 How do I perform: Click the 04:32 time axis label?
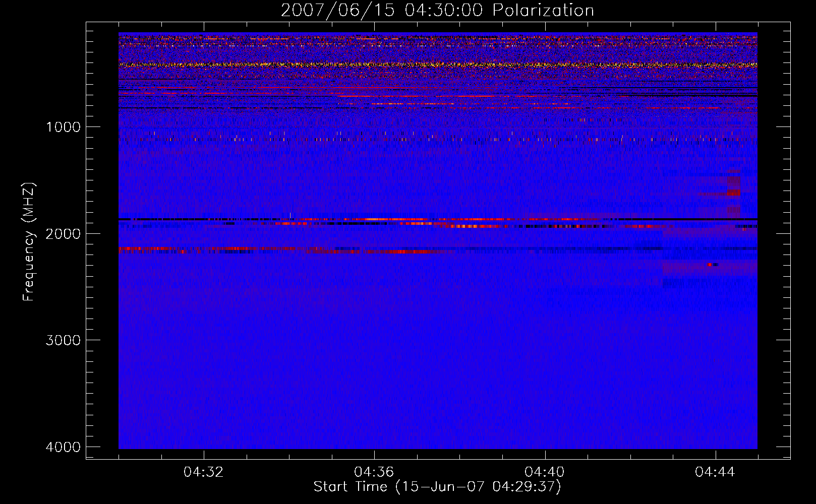coord(203,472)
